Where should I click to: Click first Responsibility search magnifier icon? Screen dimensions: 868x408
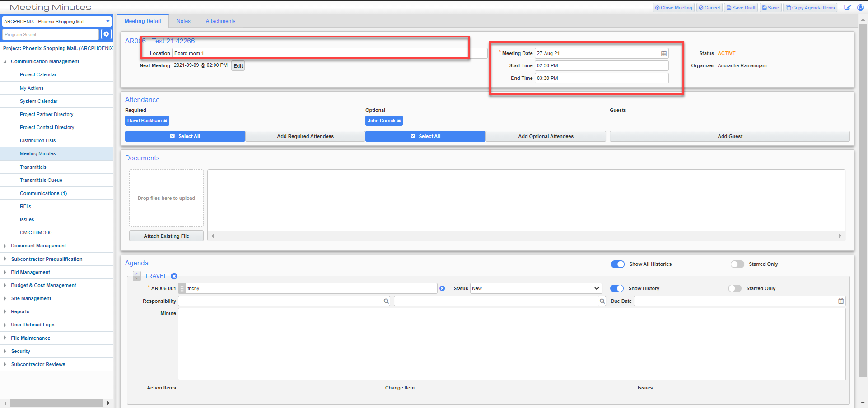click(386, 301)
